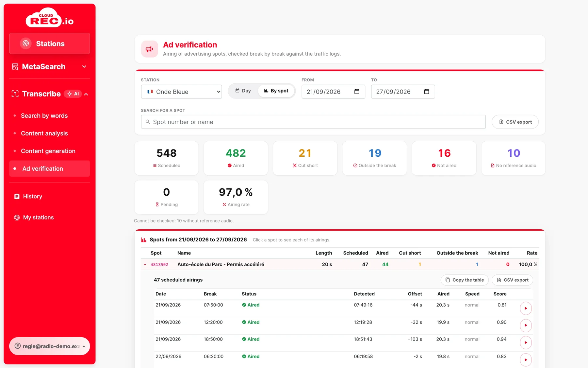Click the History clipboard icon

click(x=17, y=197)
